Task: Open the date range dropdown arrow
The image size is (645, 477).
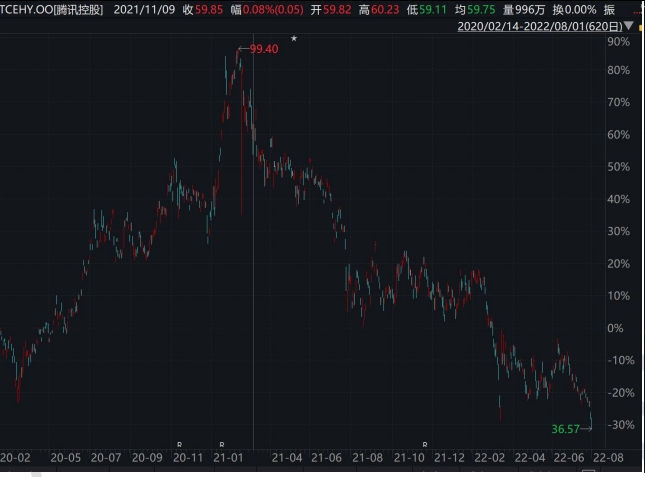Action: [x=628, y=28]
